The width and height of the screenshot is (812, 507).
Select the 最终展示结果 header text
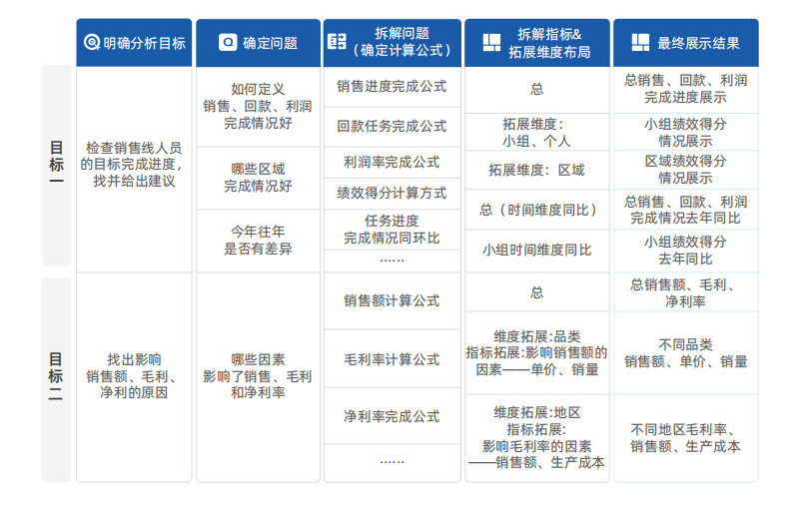(x=698, y=43)
